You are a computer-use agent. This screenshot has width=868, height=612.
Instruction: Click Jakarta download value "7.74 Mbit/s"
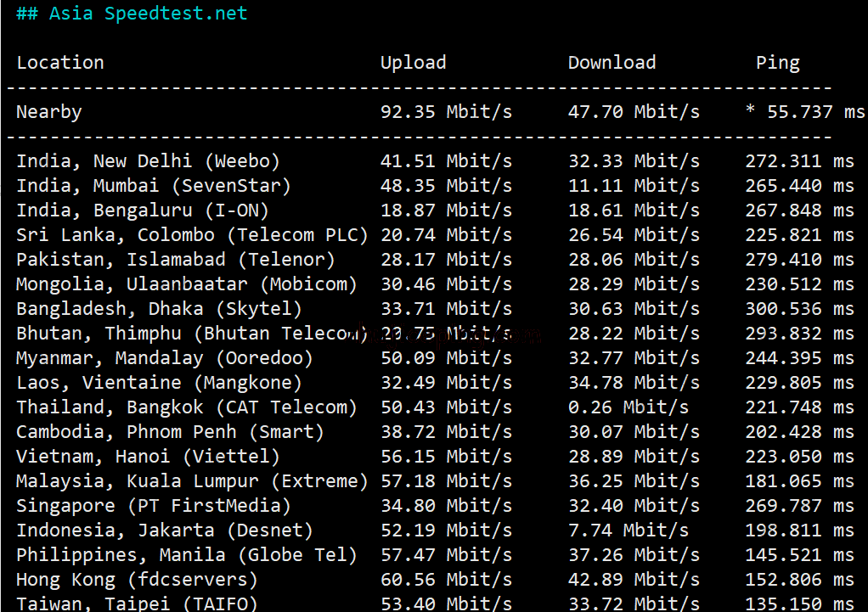tap(628, 531)
